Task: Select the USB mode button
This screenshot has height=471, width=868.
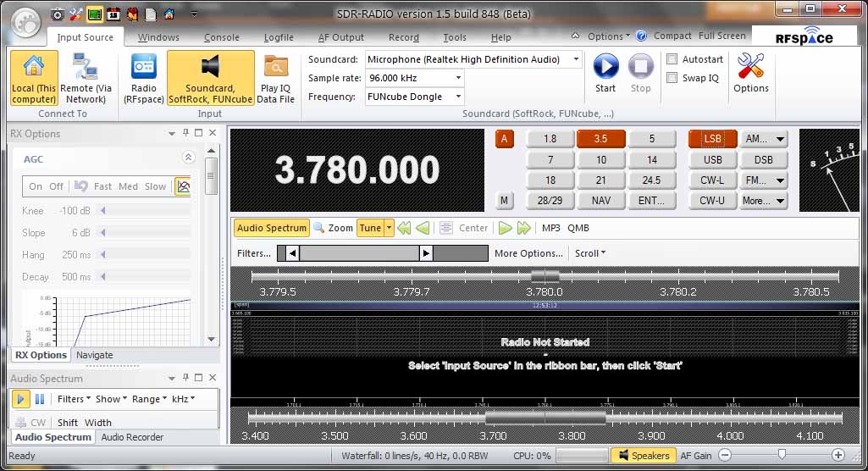Action: tap(712, 159)
